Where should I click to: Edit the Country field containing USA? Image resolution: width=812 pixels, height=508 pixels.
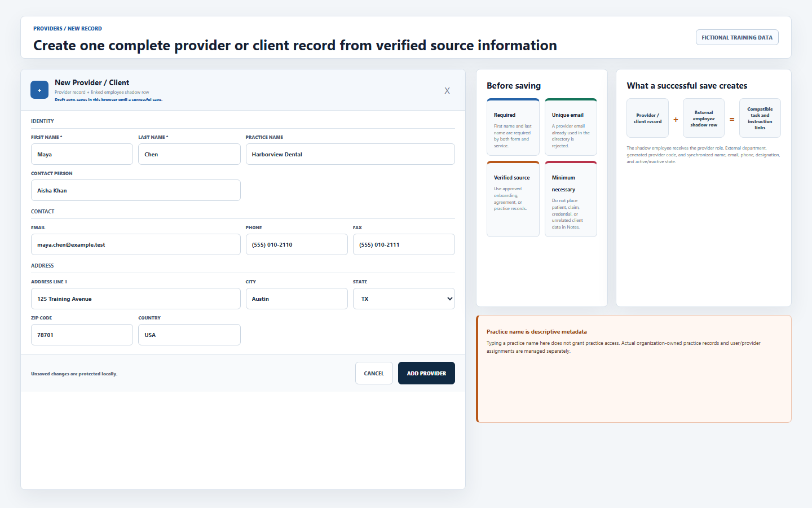189,335
